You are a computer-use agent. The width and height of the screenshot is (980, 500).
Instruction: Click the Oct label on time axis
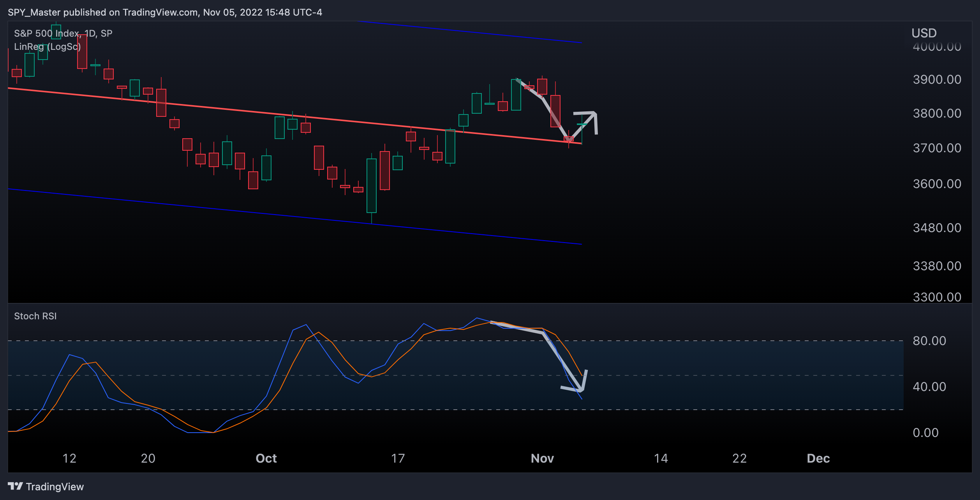click(266, 458)
